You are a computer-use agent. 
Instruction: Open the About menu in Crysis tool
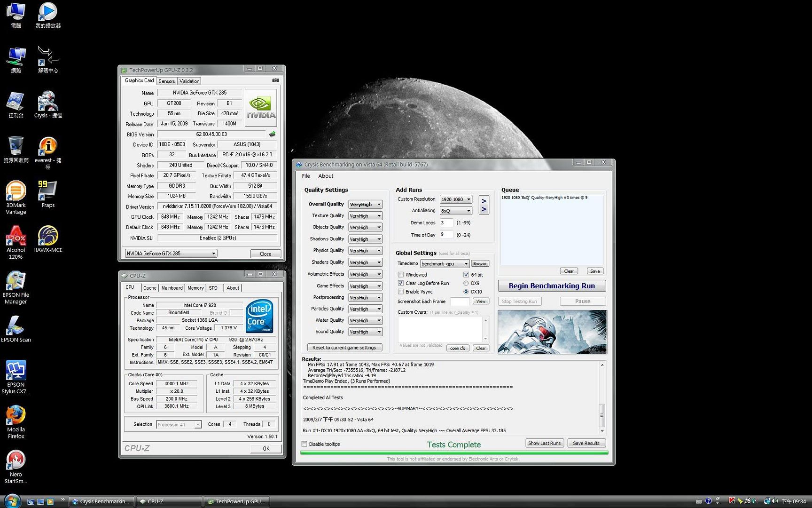[326, 176]
